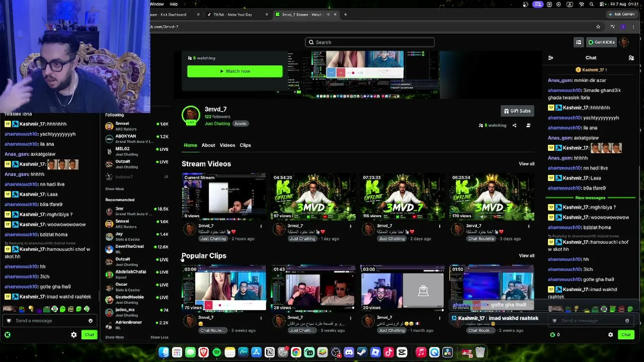Open Discord from the dock

tap(349, 352)
